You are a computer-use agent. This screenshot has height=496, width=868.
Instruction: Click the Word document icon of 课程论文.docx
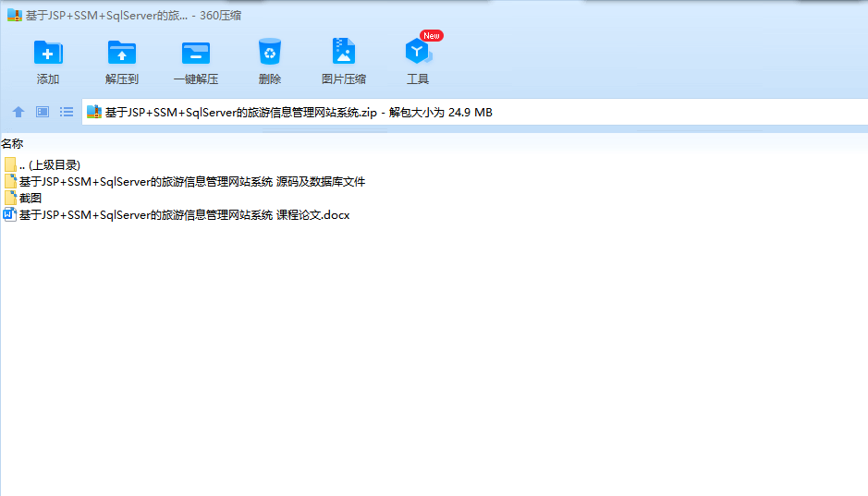(x=10, y=214)
